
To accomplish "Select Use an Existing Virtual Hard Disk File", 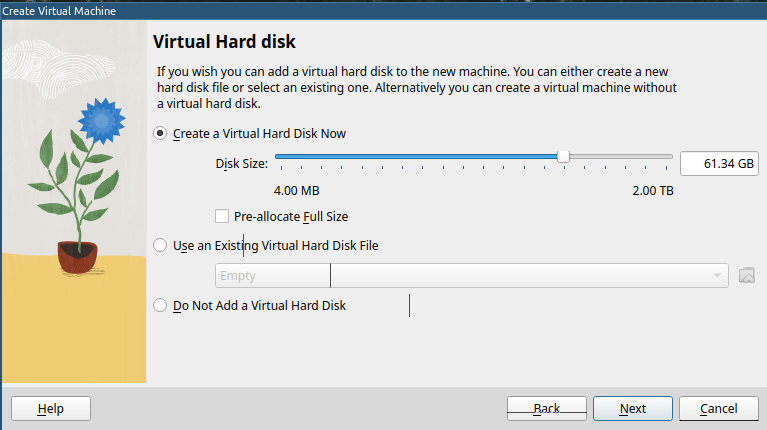I will coord(161,245).
